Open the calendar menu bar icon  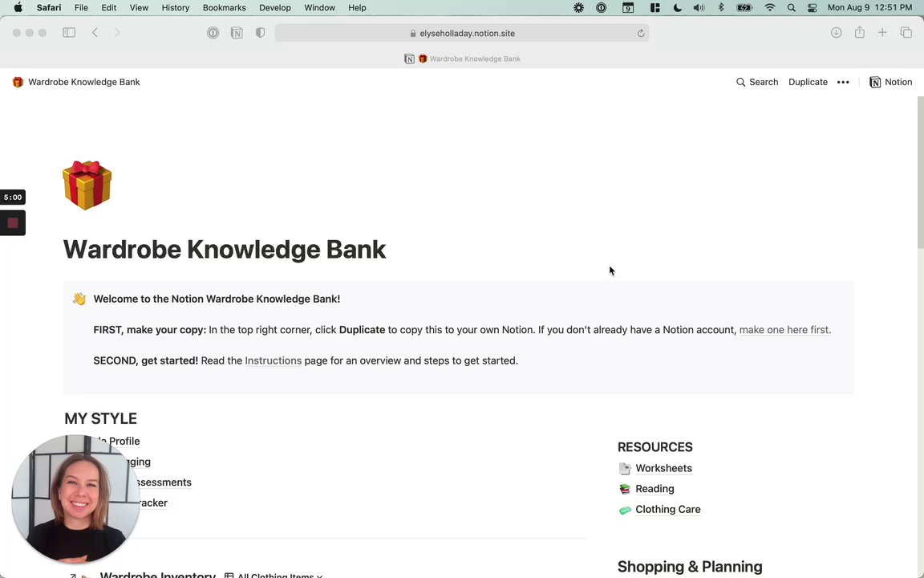click(x=628, y=8)
